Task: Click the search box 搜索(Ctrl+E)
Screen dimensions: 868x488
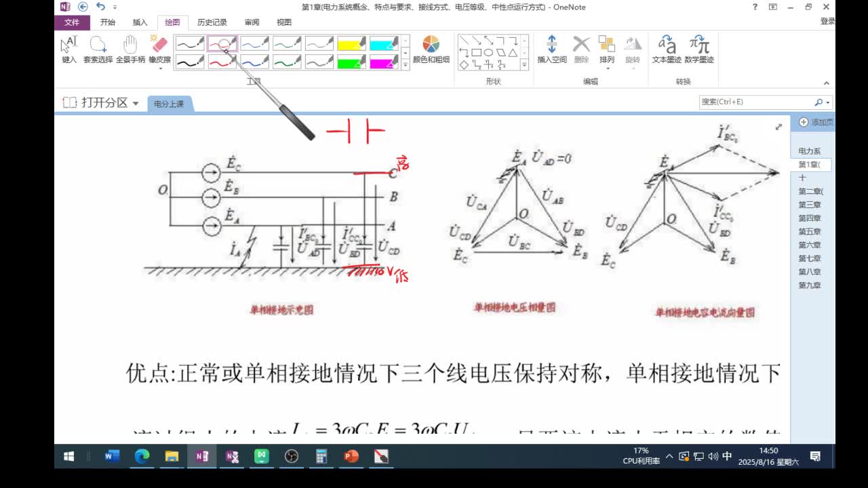Action: tap(755, 102)
